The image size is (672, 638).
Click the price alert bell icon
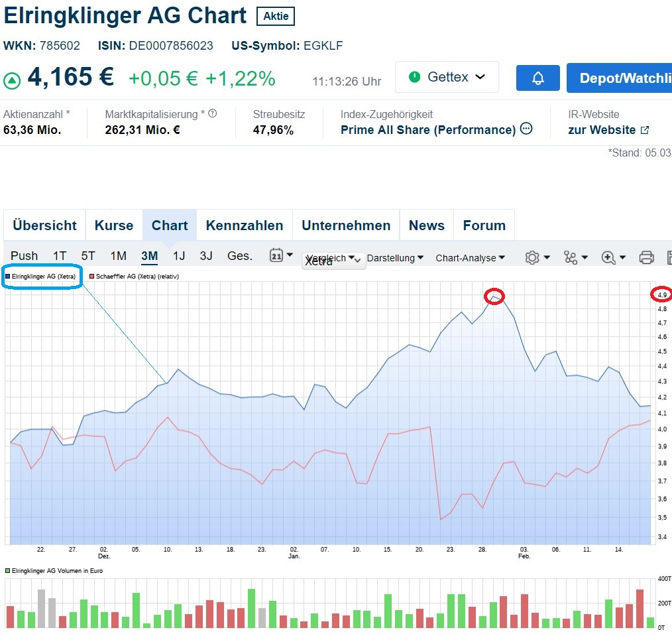(537, 78)
